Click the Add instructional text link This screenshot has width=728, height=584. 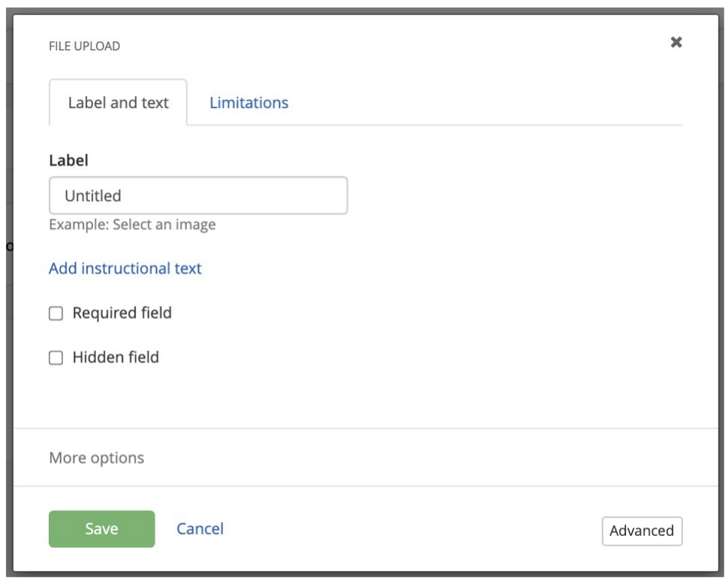pyautogui.click(x=125, y=268)
